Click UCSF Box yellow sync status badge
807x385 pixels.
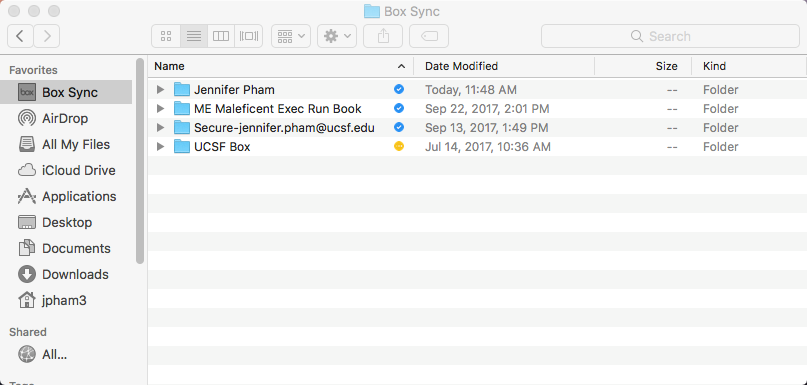[x=399, y=146]
